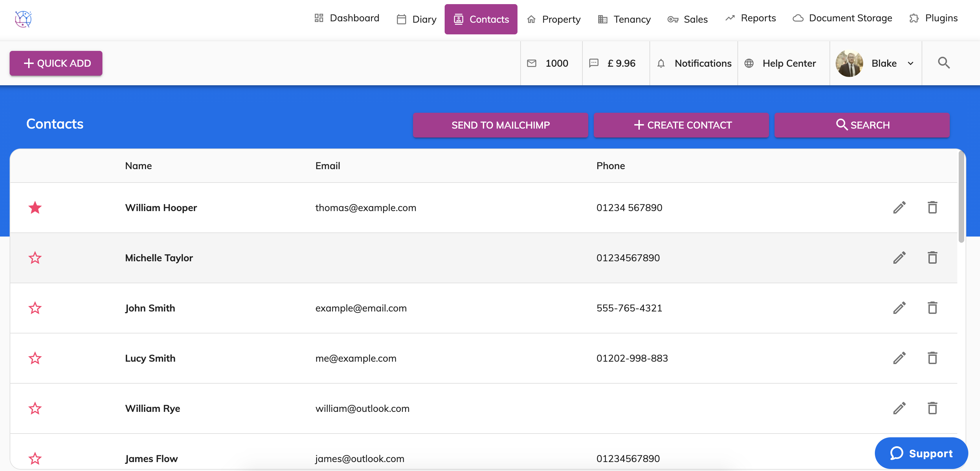Click trash icon for Lucy Smith
This screenshot has width=980, height=471.
tap(932, 358)
